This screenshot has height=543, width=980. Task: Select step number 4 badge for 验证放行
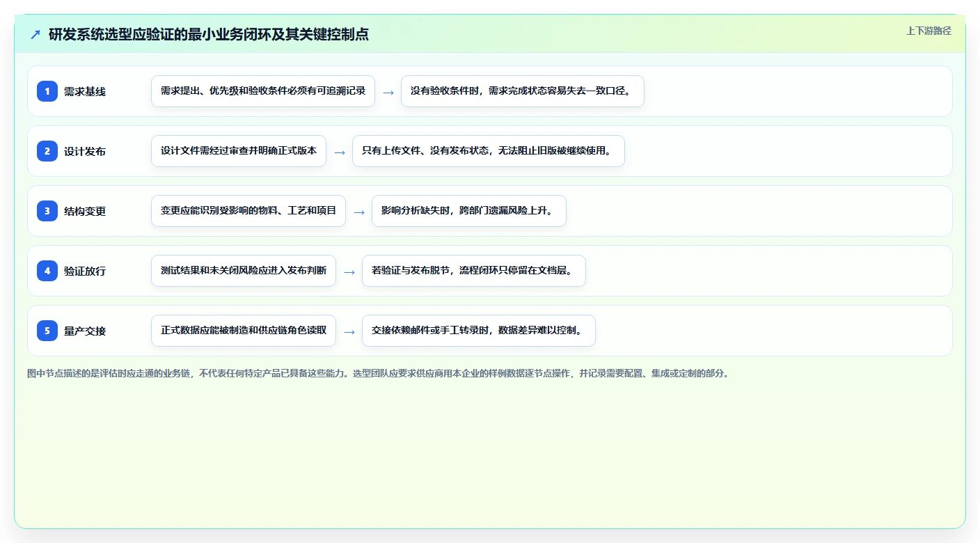47,271
